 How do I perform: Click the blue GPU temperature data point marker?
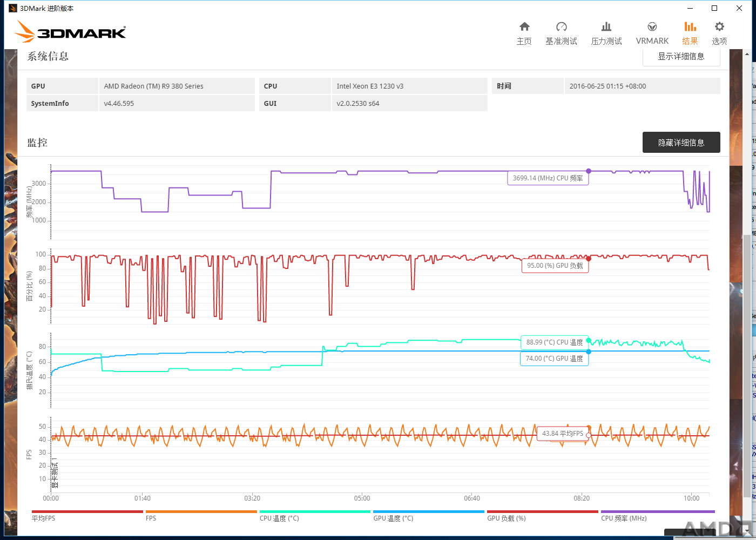pyautogui.click(x=589, y=352)
